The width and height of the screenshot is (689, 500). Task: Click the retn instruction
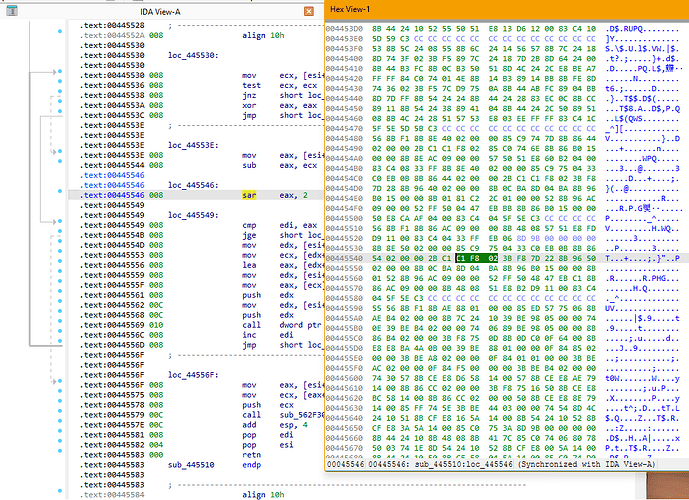pos(251,455)
